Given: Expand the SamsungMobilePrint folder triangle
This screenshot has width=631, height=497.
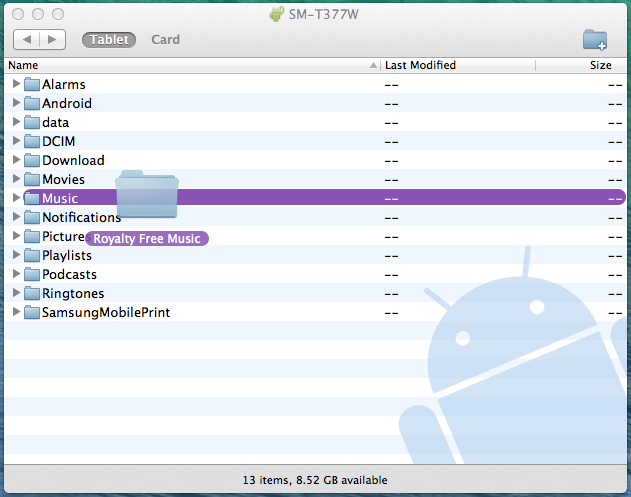Looking at the screenshot, I should coord(16,312).
